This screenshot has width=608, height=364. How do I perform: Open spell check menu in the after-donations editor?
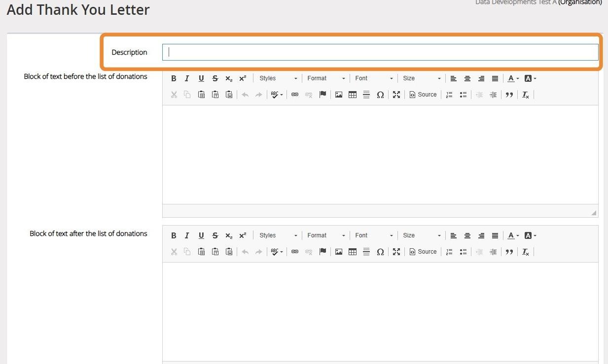tap(277, 252)
